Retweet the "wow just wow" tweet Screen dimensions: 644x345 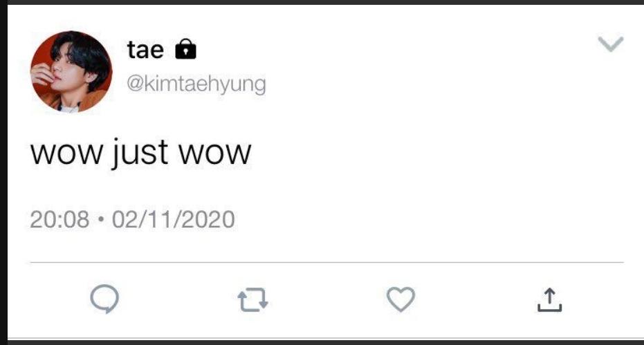252,299
